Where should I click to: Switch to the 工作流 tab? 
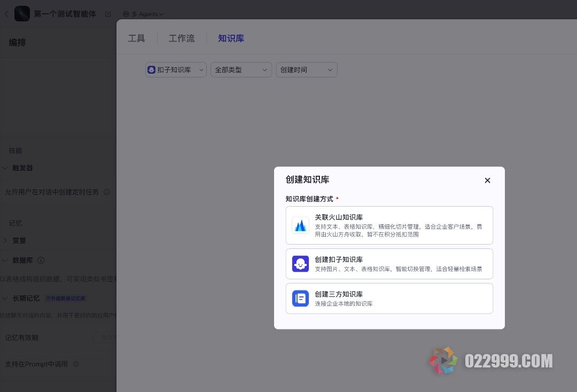click(182, 38)
